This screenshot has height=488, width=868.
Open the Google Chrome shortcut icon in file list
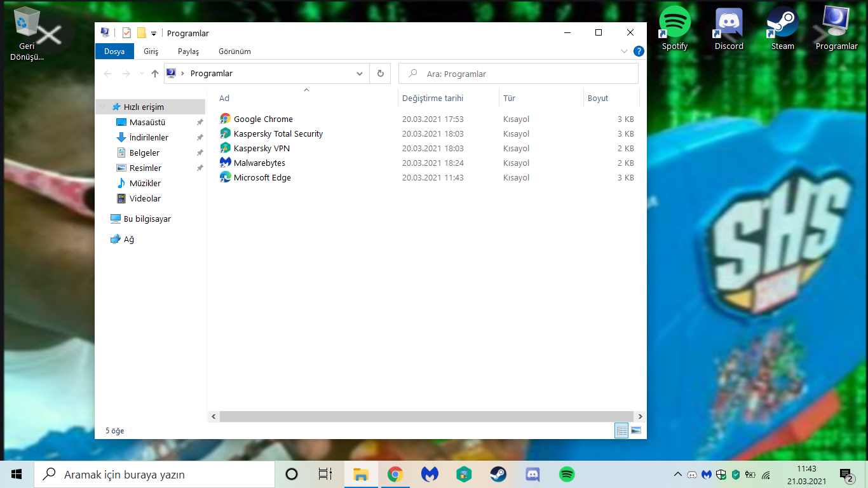pos(225,119)
